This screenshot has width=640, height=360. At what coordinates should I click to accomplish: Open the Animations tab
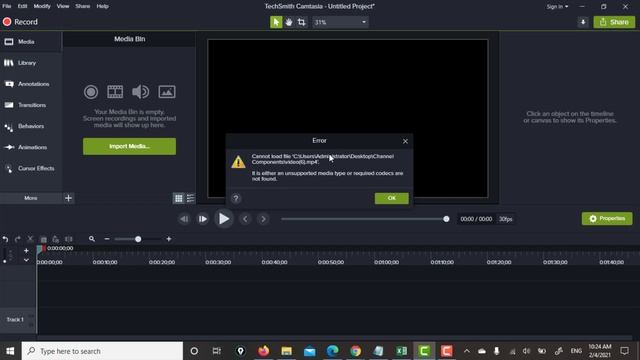31,147
